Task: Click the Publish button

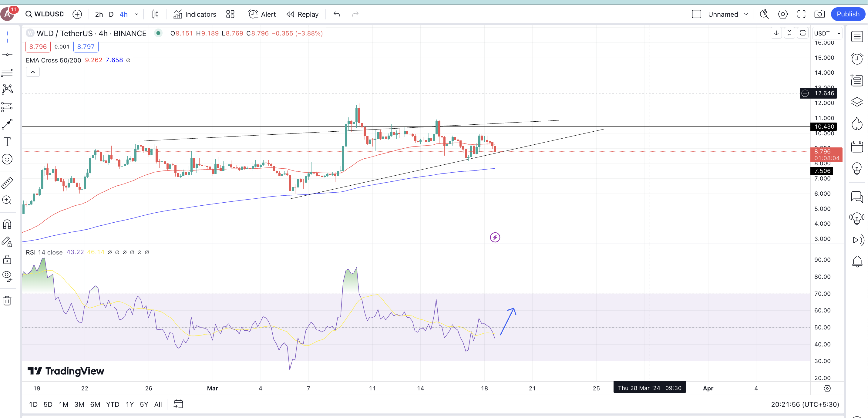Action: pos(847,14)
